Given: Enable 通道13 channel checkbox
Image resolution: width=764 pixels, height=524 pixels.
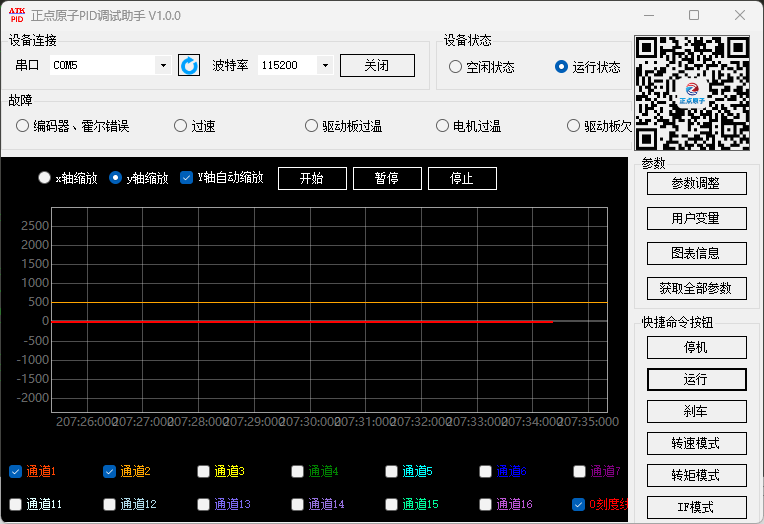Looking at the screenshot, I should 204,504.
